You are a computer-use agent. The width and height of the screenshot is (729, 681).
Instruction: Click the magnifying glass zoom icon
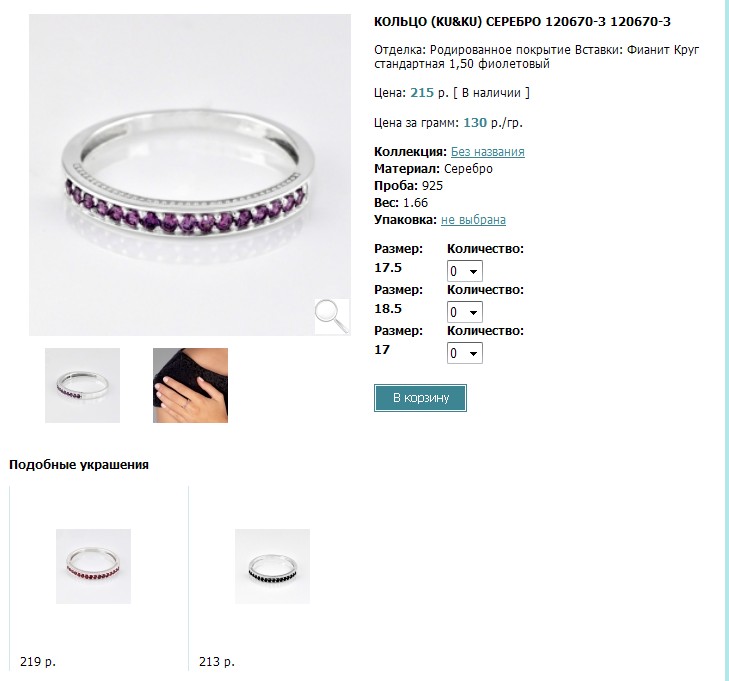332,317
